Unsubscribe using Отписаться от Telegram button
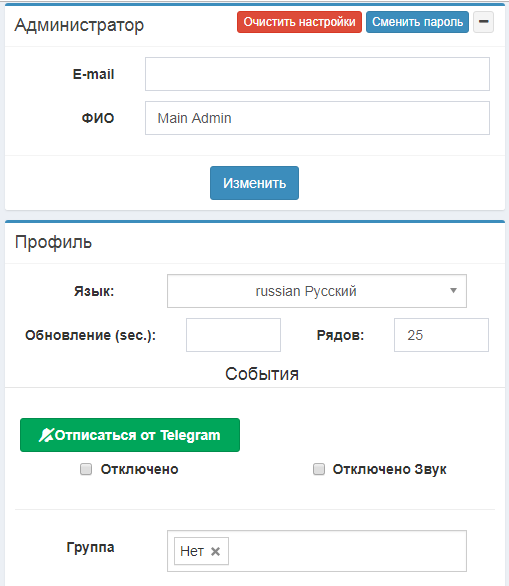 click(x=130, y=435)
